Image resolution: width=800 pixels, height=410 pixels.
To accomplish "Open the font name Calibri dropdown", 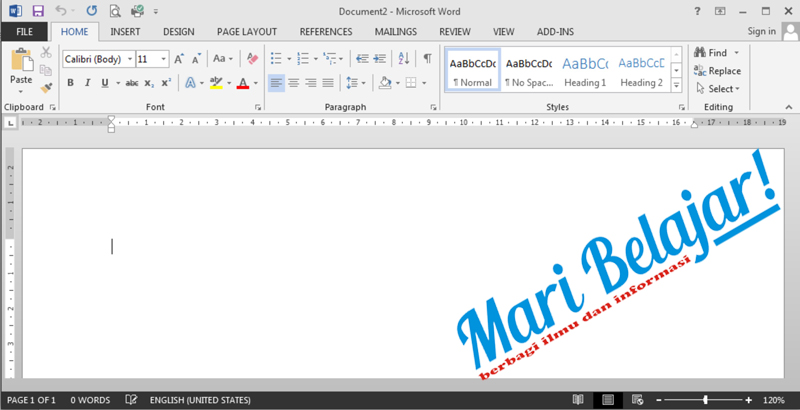I will 130,59.
